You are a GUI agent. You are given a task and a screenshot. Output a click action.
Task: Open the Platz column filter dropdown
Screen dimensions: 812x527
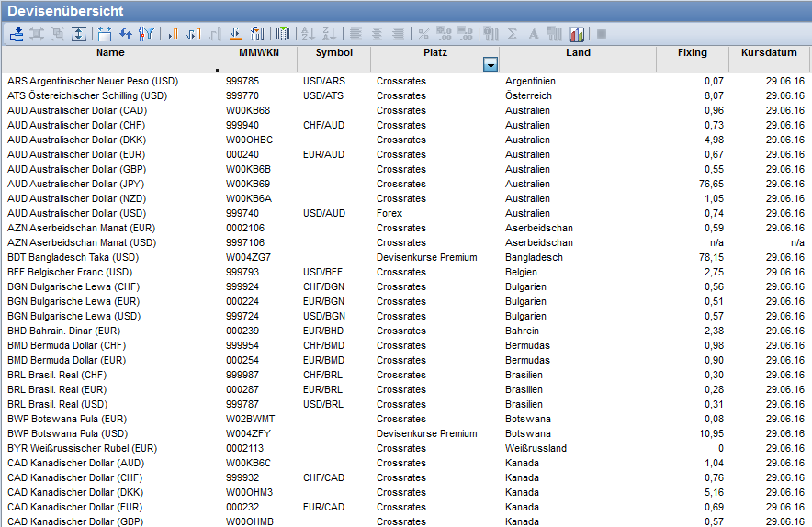491,64
